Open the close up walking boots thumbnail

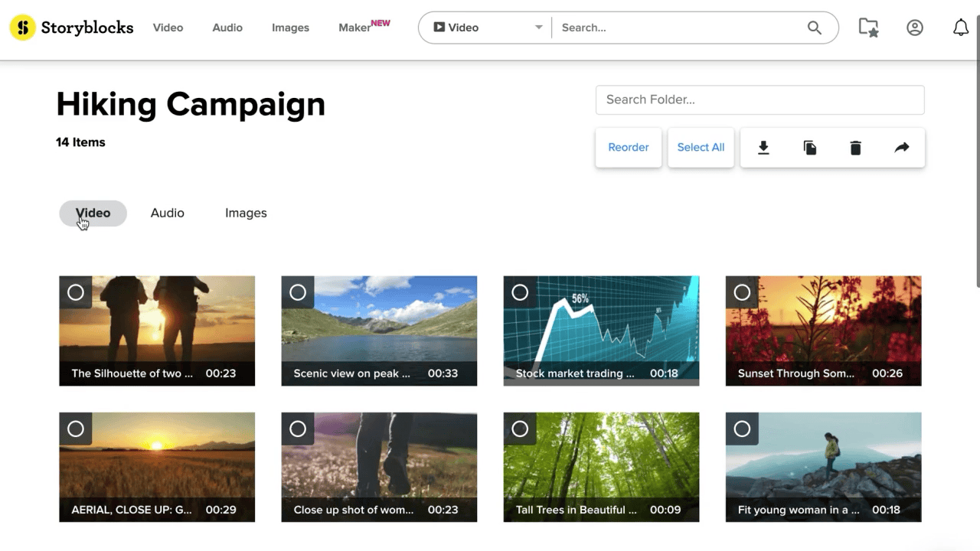379,467
